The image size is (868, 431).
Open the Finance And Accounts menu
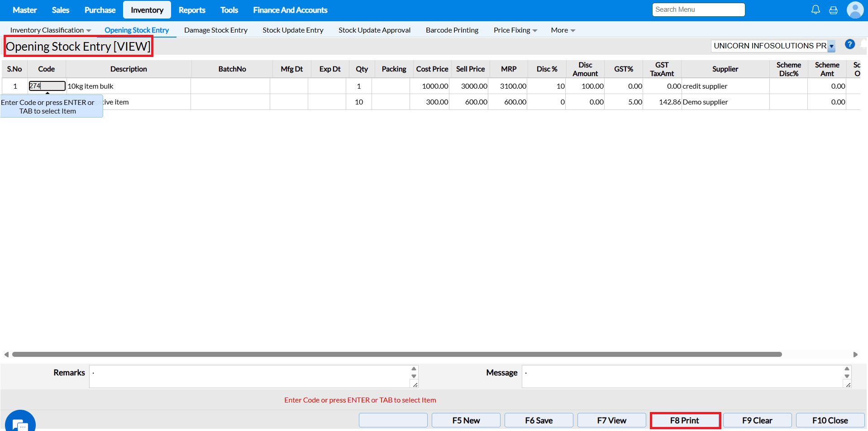[x=290, y=10]
